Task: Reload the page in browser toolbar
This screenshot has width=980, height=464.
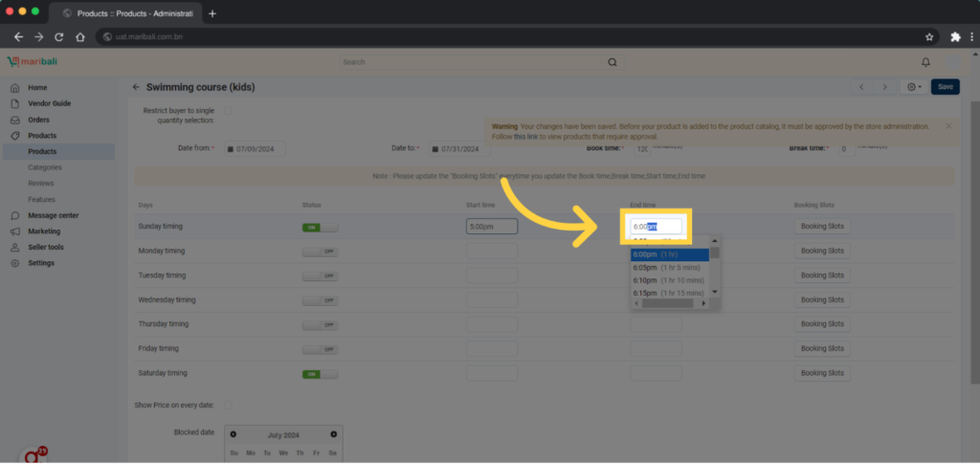Action: (x=59, y=36)
